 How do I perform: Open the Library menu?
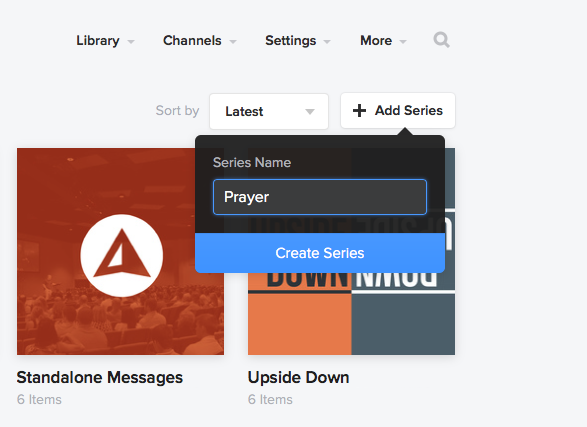click(x=105, y=40)
